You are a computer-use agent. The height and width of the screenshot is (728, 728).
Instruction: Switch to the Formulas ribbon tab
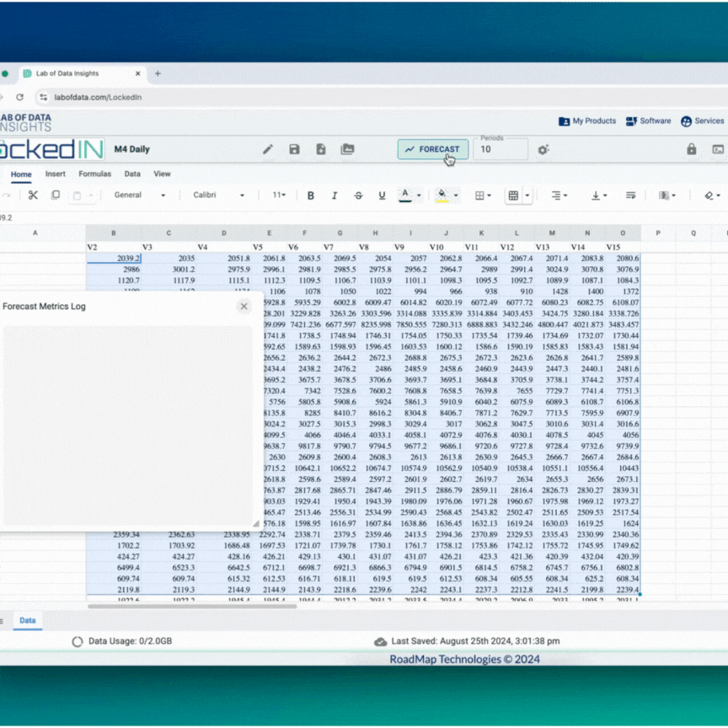click(94, 174)
